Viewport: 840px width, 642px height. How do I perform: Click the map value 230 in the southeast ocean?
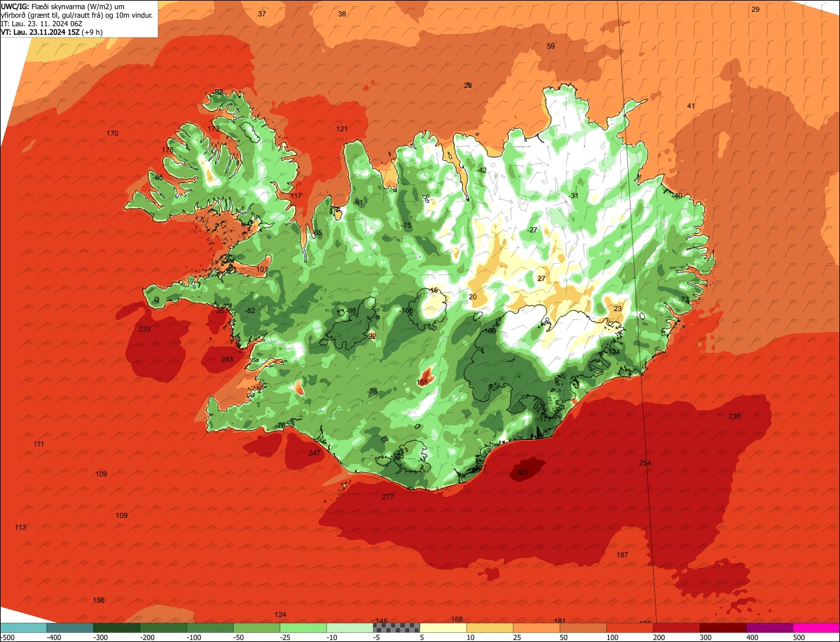click(x=734, y=416)
